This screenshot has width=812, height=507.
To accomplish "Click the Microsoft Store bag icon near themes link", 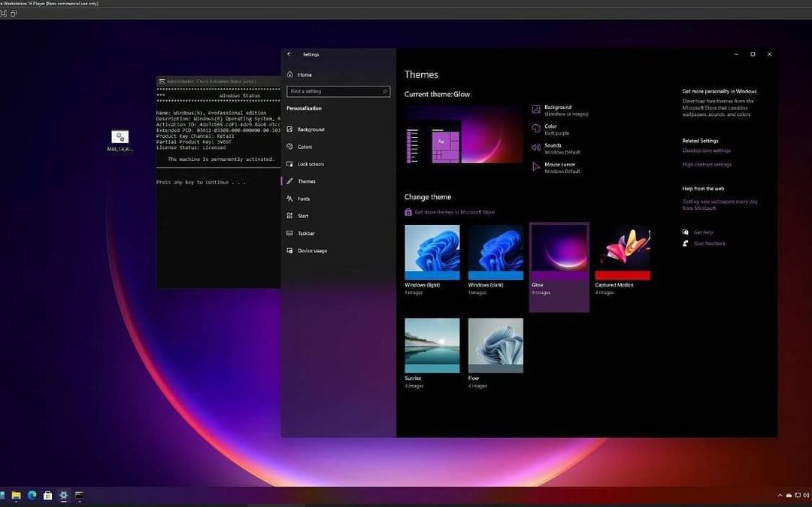I will pos(408,212).
